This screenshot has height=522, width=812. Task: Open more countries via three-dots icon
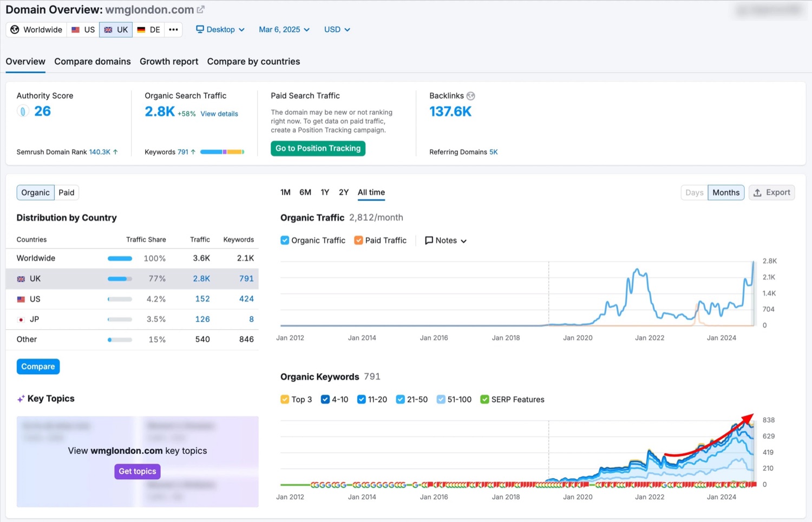tap(173, 30)
